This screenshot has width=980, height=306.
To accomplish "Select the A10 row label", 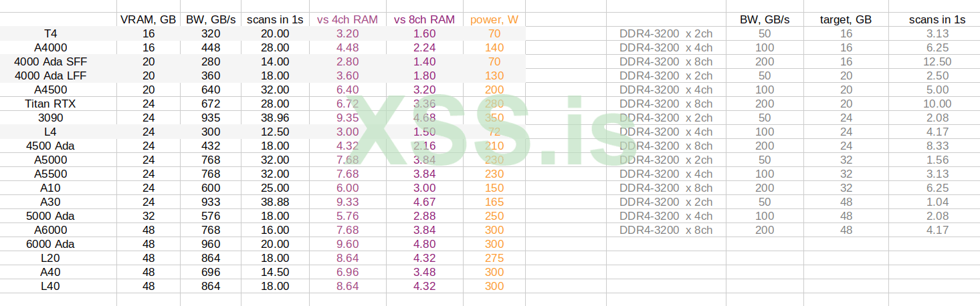I will pyautogui.click(x=50, y=188).
